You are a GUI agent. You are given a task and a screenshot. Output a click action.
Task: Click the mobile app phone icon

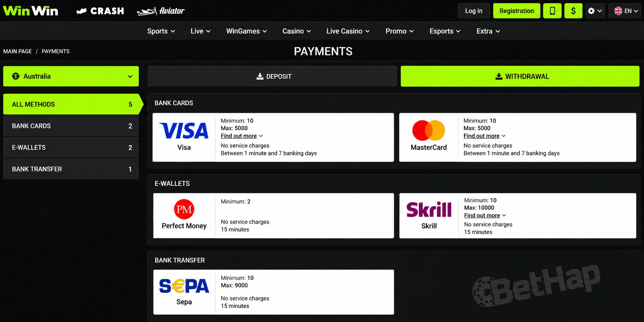point(552,11)
